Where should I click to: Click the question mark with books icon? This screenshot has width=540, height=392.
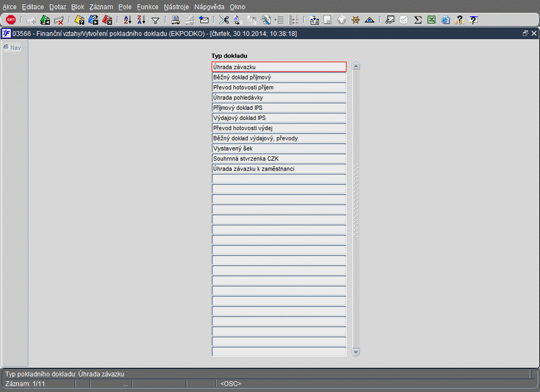coord(460,20)
